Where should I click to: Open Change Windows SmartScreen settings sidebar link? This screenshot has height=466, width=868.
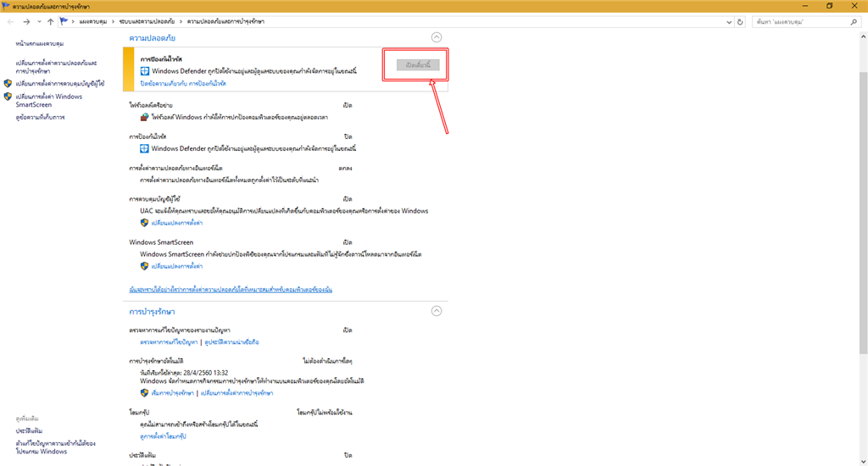[48, 100]
